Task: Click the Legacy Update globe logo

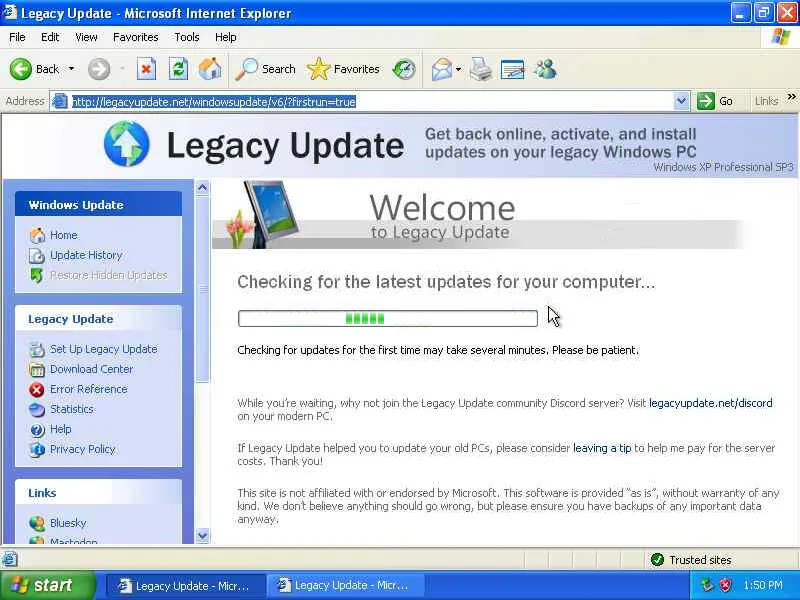Action: pyautogui.click(x=127, y=144)
